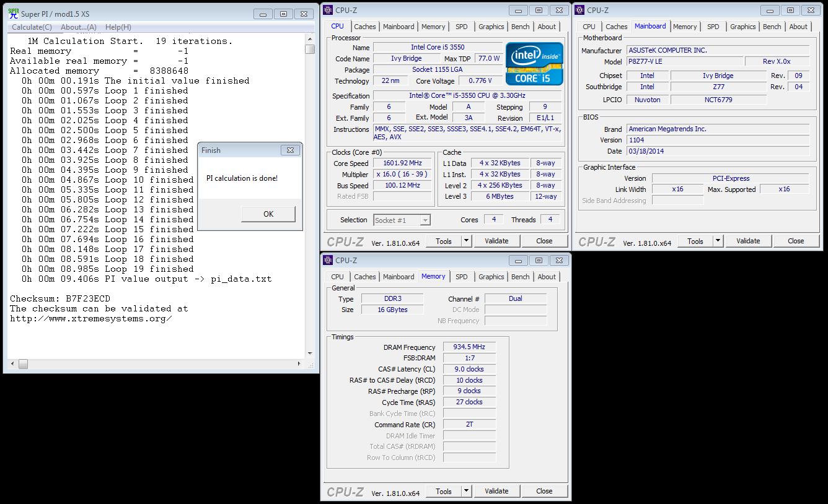Open About menu in Super PI

(x=78, y=27)
